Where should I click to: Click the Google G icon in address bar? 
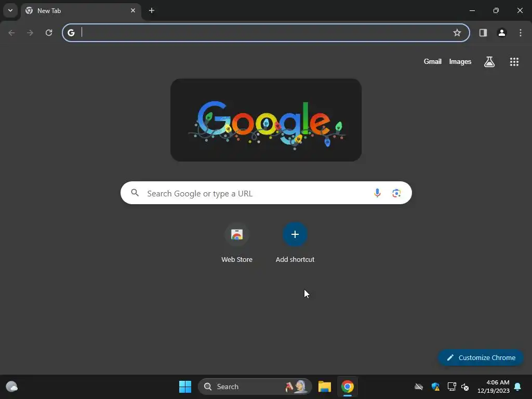coord(71,33)
